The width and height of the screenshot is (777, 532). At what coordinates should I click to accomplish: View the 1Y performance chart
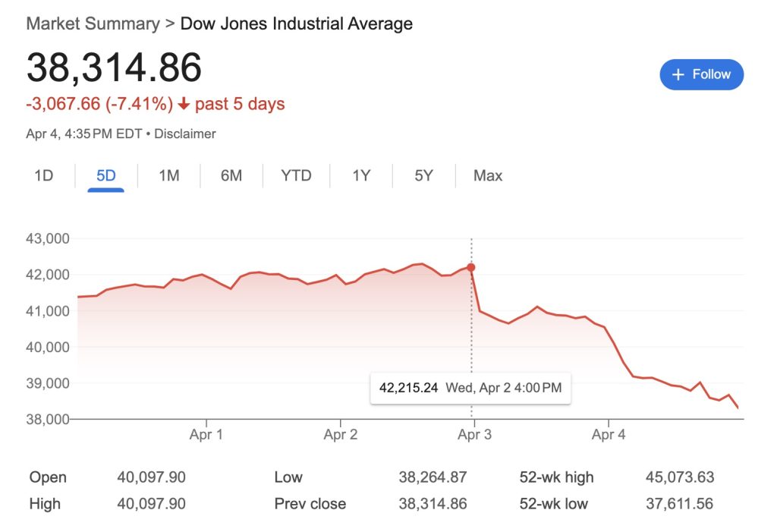pos(360,175)
